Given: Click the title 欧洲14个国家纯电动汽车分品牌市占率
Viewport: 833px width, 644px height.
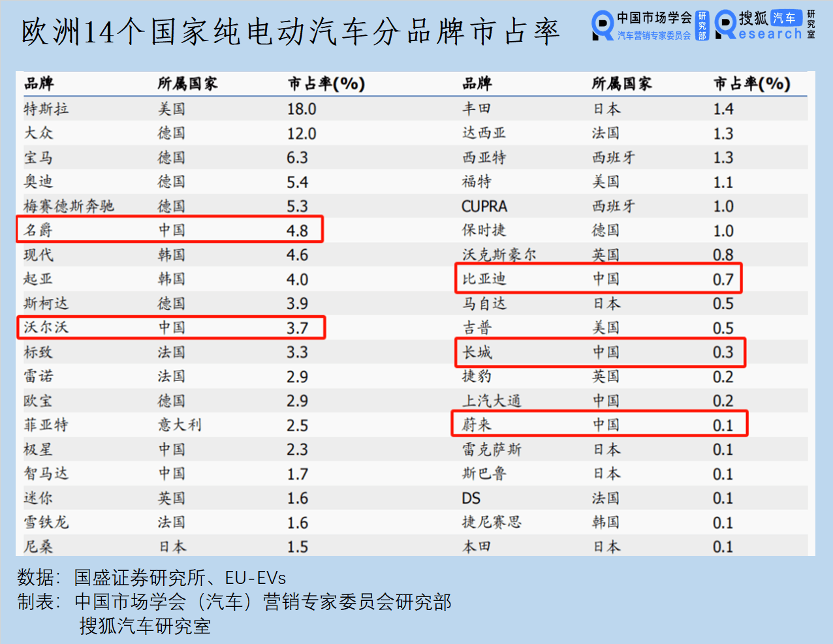Looking at the screenshot, I should coord(291,31).
